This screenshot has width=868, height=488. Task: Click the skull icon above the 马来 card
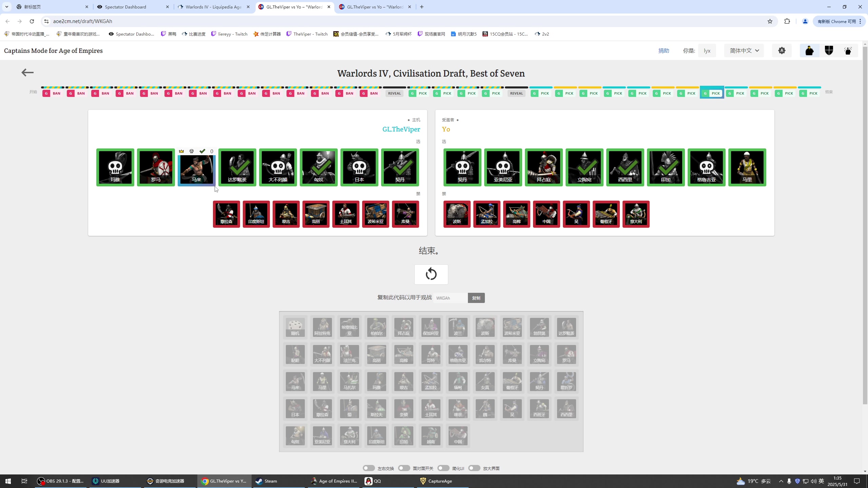[x=192, y=151]
